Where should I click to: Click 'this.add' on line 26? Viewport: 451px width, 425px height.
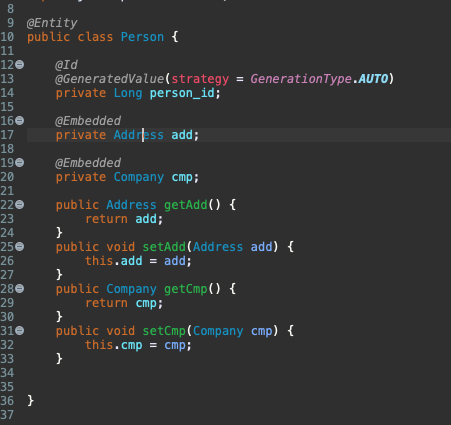pyautogui.click(x=114, y=261)
